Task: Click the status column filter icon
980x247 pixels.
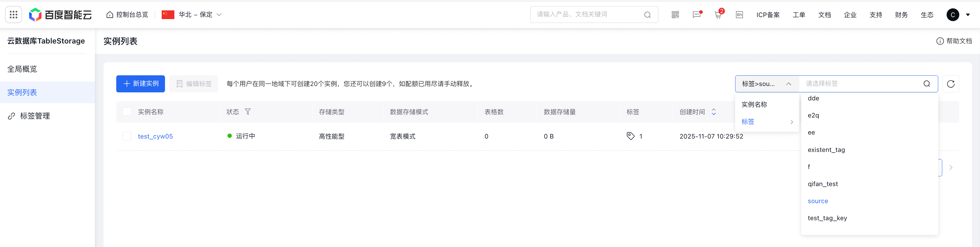Action: point(248,112)
